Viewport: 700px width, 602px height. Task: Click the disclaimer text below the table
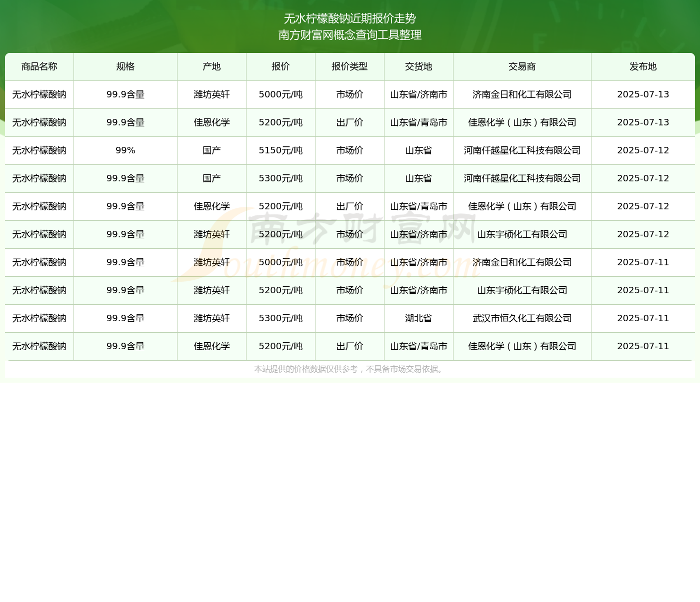350,369
